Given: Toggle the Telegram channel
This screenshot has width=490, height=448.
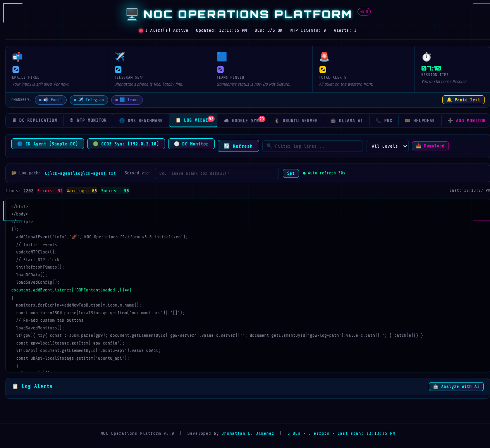Looking at the screenshot, I should [x=89, y=100].
